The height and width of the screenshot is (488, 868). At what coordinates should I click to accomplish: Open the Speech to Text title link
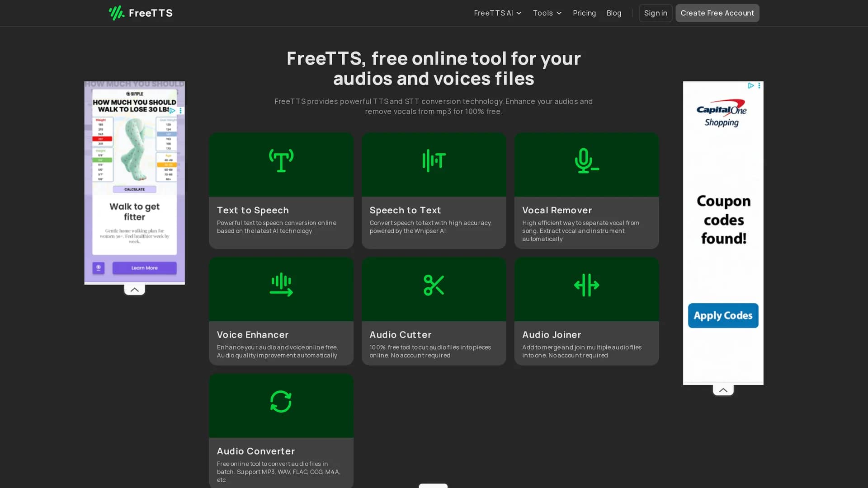pos(405,210)
